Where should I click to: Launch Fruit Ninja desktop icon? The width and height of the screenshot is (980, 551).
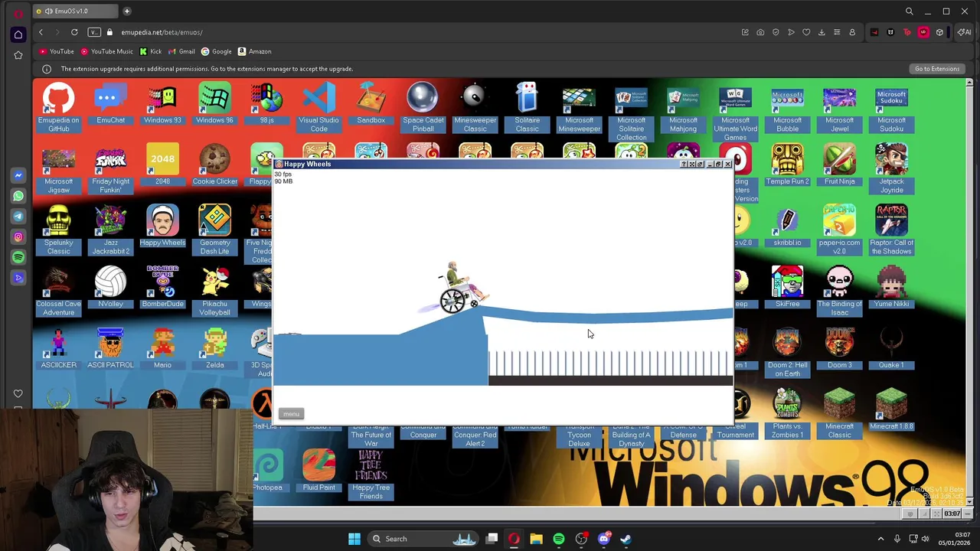(839, 165)
